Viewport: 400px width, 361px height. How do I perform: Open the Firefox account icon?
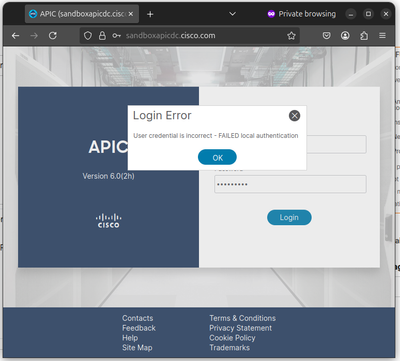click(345, 35)
